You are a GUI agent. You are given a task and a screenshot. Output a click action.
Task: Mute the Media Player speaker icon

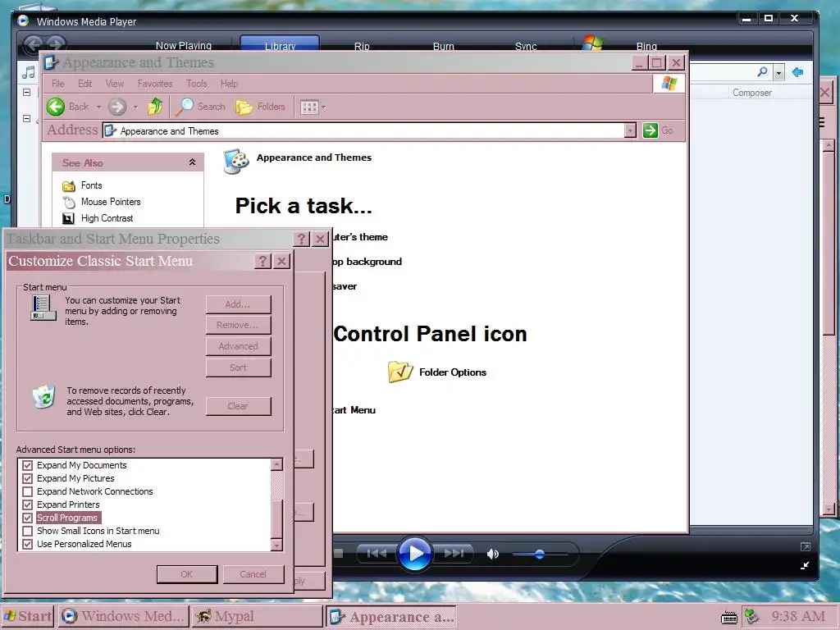(x=493, y=554)
